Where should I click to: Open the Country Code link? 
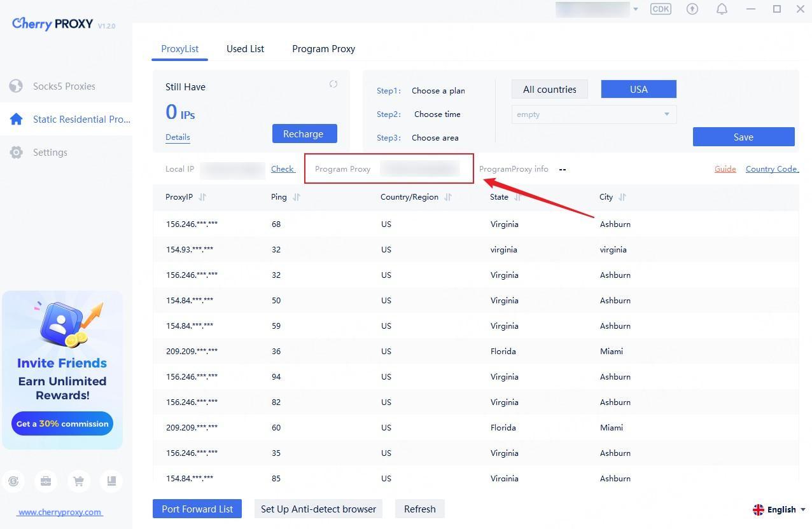pos(772,169)
